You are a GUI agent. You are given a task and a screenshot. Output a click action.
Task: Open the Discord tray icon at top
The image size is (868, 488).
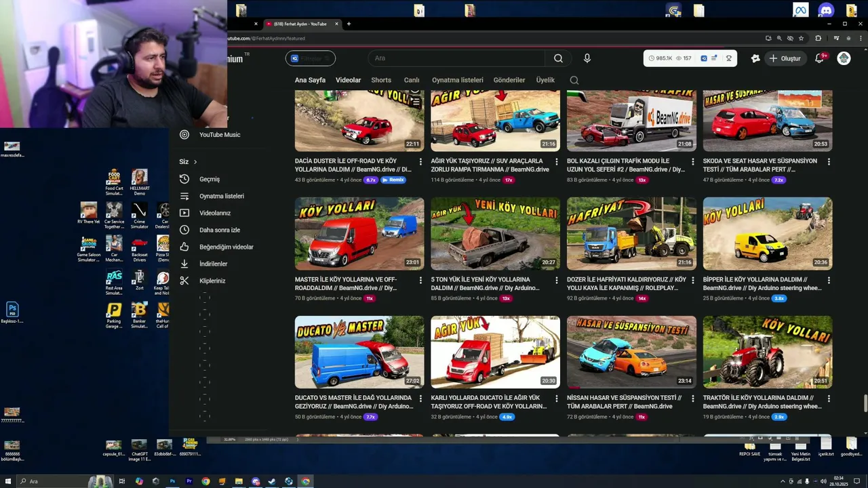(826, 10)
